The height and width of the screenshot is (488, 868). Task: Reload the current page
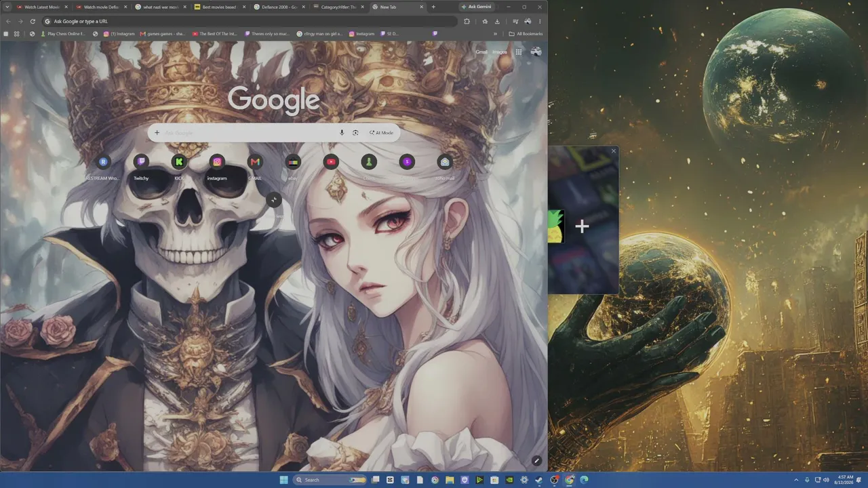pyautogui.click(x=33, y=21)
